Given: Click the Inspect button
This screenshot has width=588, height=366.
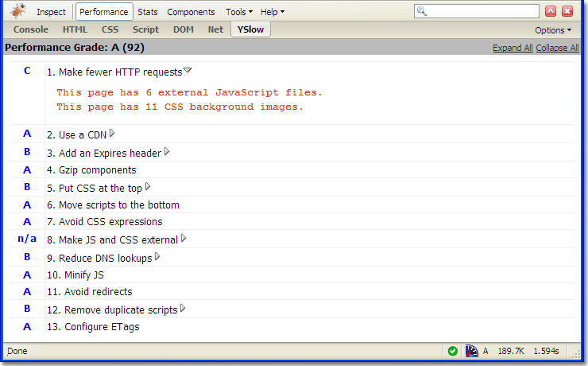Looking at the screenshot, I should [51, 12].
